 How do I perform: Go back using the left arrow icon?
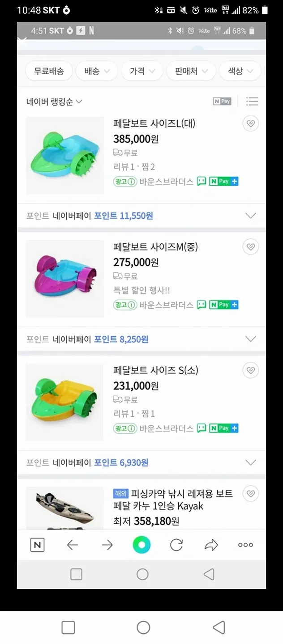(x=72, y=545)
